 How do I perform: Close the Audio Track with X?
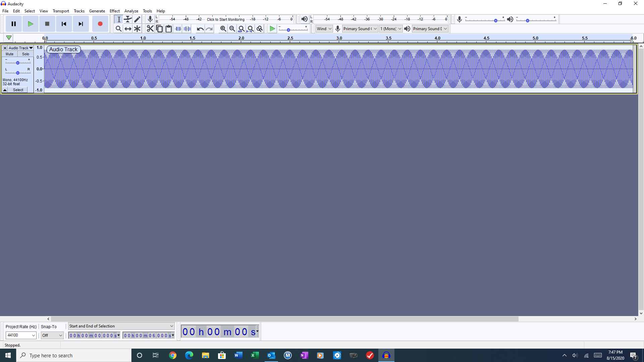pyautogui.click(x=5, y=48)
